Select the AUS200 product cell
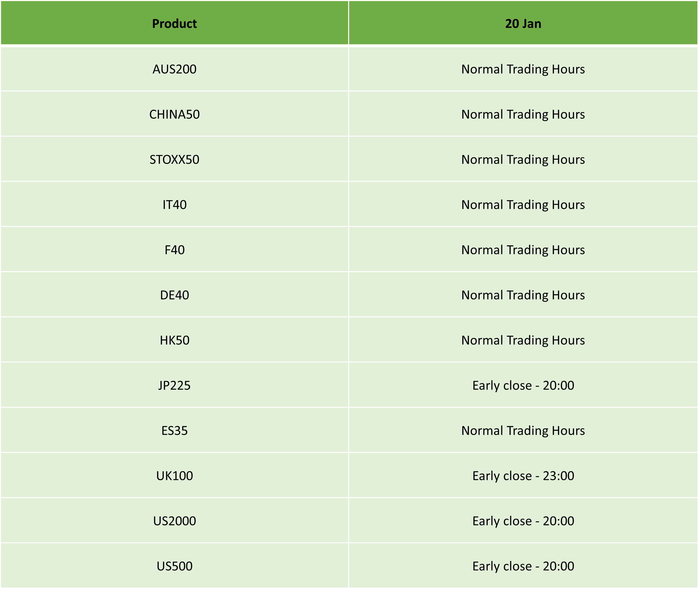The height and width of the screenshot is (589, 700). 175,69
